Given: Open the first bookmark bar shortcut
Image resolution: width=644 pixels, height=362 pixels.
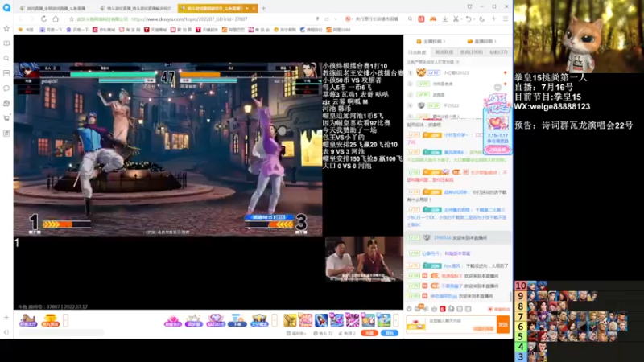Looking at the screenshot, I should coord(27,30).
